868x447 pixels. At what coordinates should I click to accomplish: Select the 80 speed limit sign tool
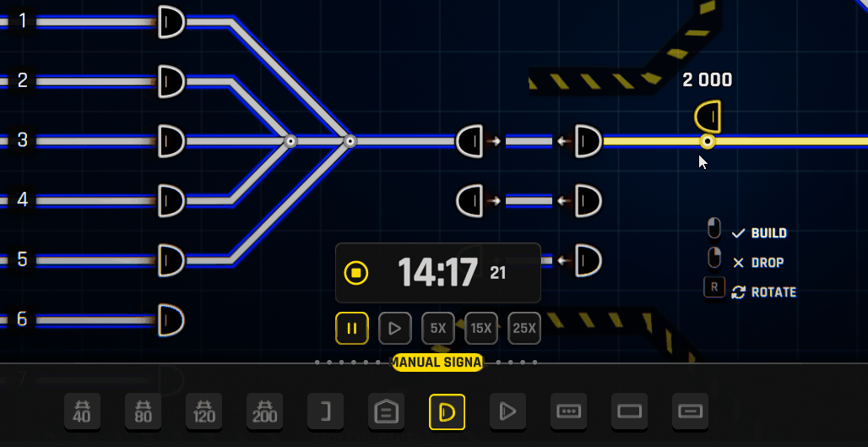pos(144,412)
